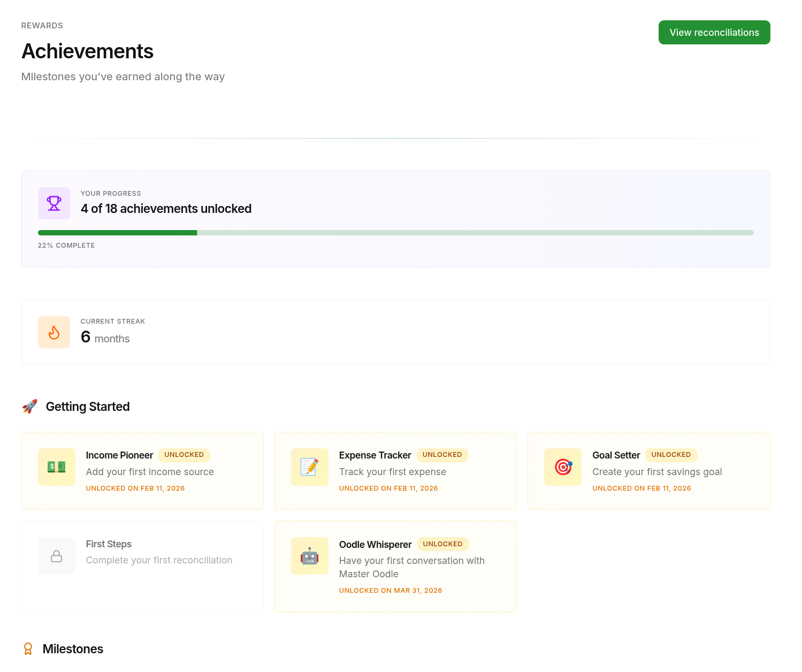
Task: Click Income Pioneer's 'UNLOCKED ON FEB 11, 2026'
Action: tap(135, 488)
